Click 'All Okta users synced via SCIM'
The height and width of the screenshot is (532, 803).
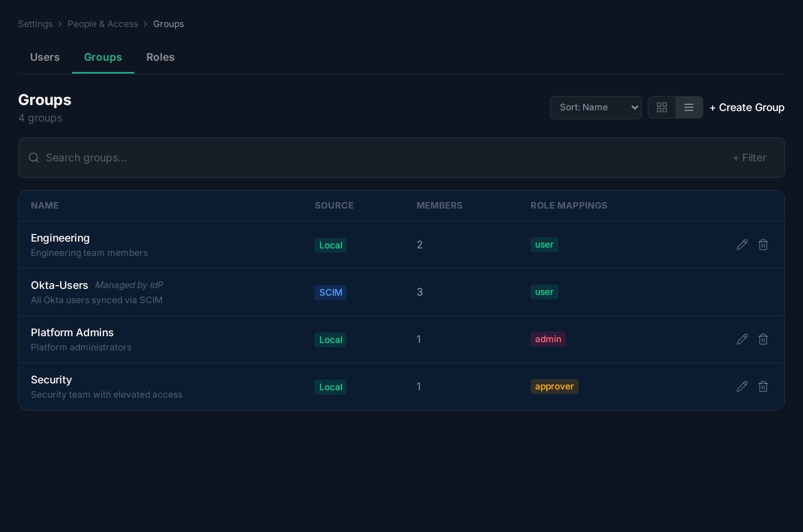pyautogui.click(x=96, y=300)
